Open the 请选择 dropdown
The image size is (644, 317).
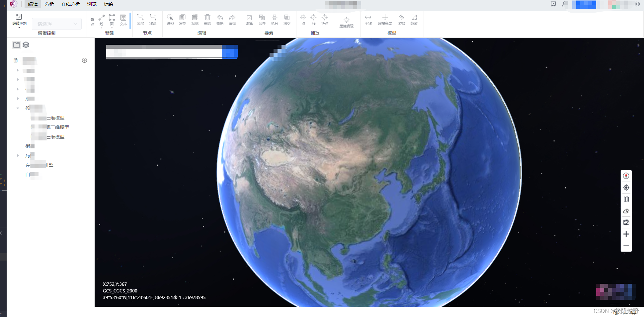[57, 24]
